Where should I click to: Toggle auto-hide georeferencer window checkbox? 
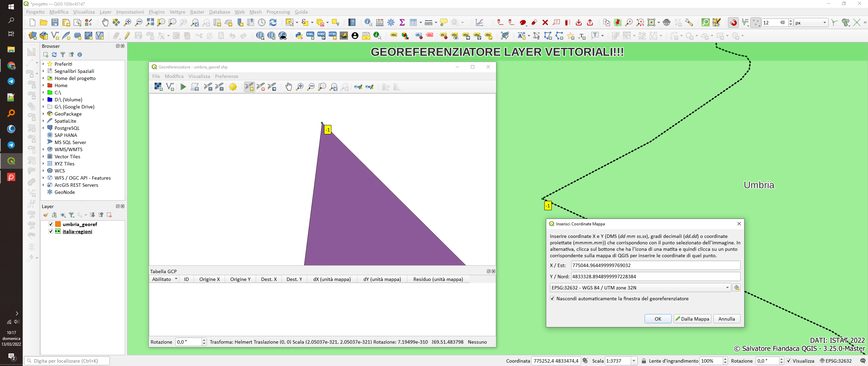pyautogui.click(x=552, y=299)
